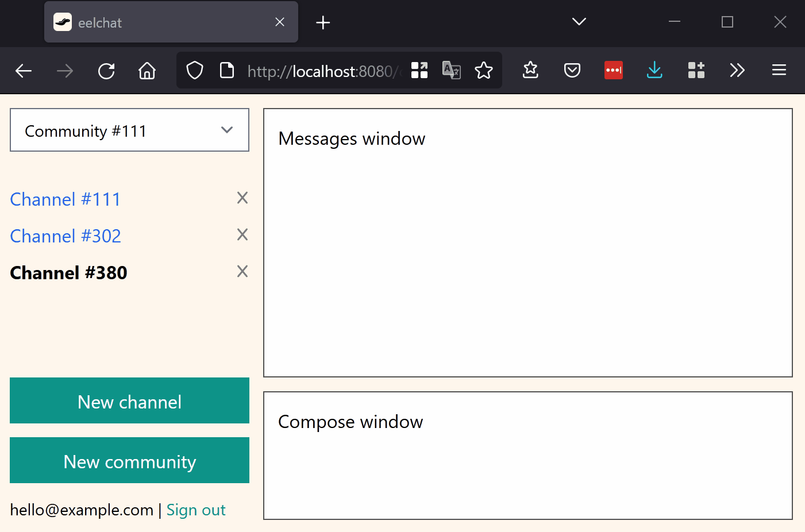Reload the current page
Image resolution: width=805 pixels, height=532 pixels.
pos(106,71)
